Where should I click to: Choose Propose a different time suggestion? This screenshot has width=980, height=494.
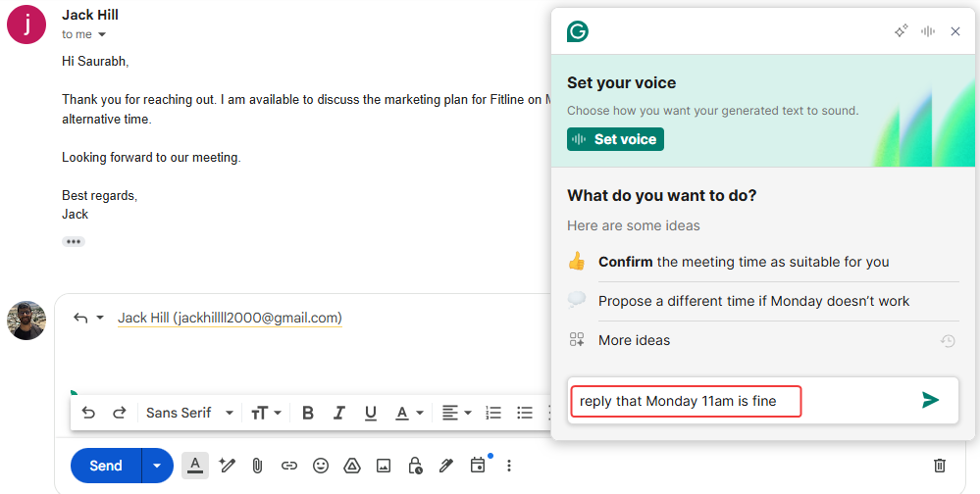pos(753,301)
